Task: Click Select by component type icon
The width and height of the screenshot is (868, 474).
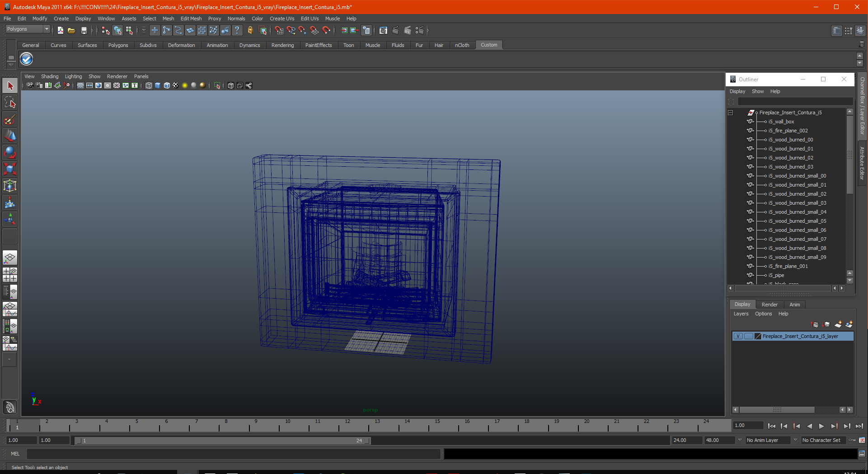Action: point(129,30)
